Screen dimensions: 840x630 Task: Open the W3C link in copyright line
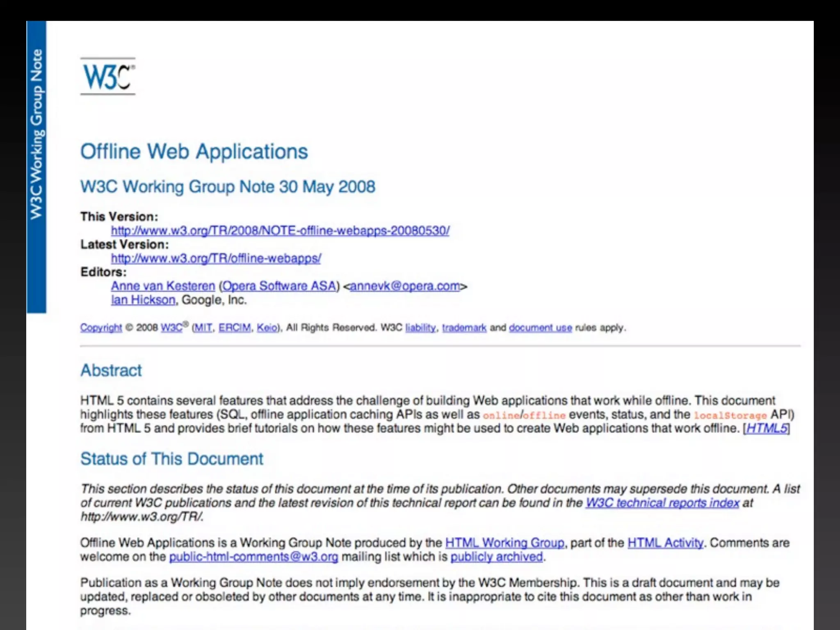(171, 328)
